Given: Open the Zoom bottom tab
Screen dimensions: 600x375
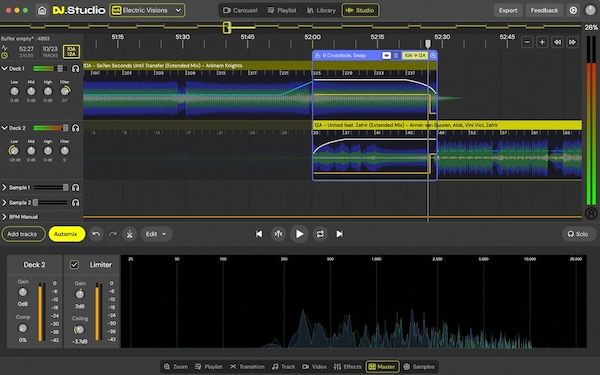Looking at the screenshot, I should (x=176, y=367).
